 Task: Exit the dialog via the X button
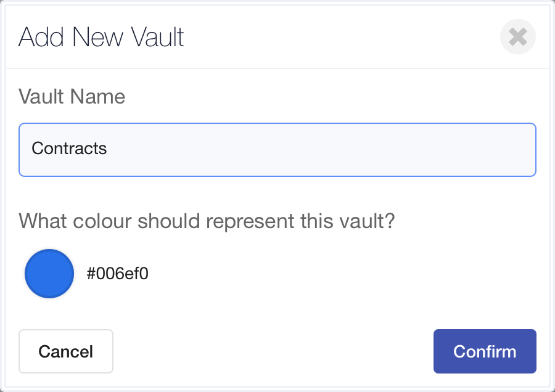point(517,37)
